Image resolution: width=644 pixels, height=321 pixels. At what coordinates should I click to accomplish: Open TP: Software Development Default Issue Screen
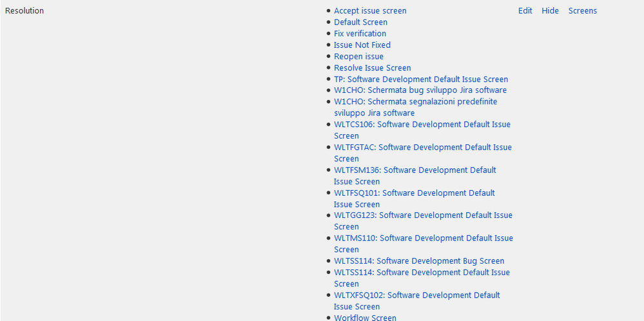tap(421, 79)
